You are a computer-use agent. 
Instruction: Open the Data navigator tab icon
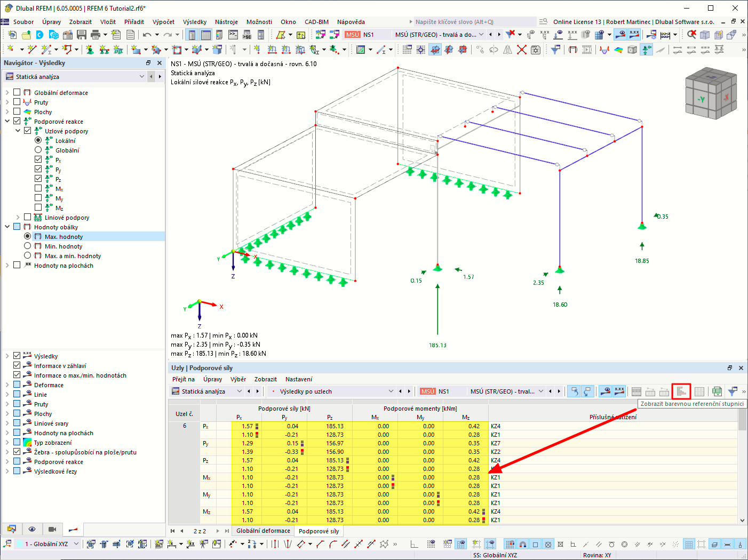coord(12,529)
